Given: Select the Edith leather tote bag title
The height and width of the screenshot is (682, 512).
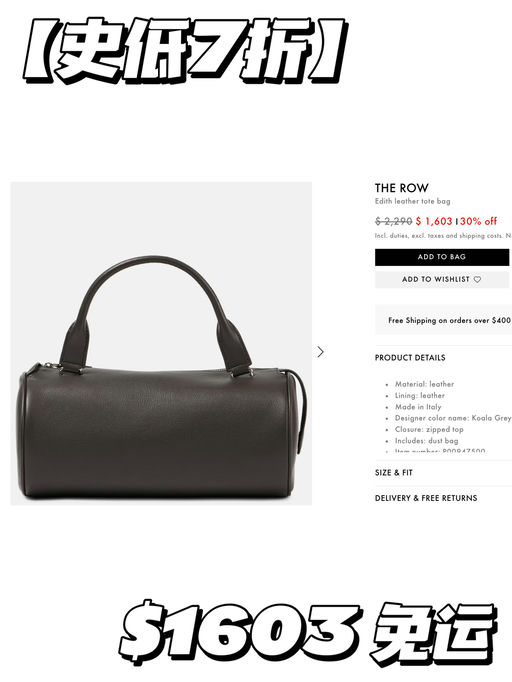Looking at the screenshot, I should (x=412, y=201).
